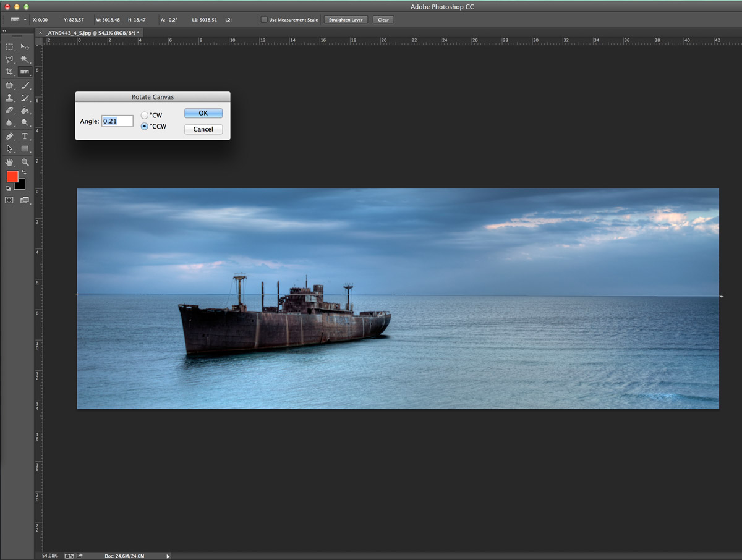The height and width of the screenshot is (560, 742).
Task: Choose the °CCW rotation radio button
Action: pos(145,126)
